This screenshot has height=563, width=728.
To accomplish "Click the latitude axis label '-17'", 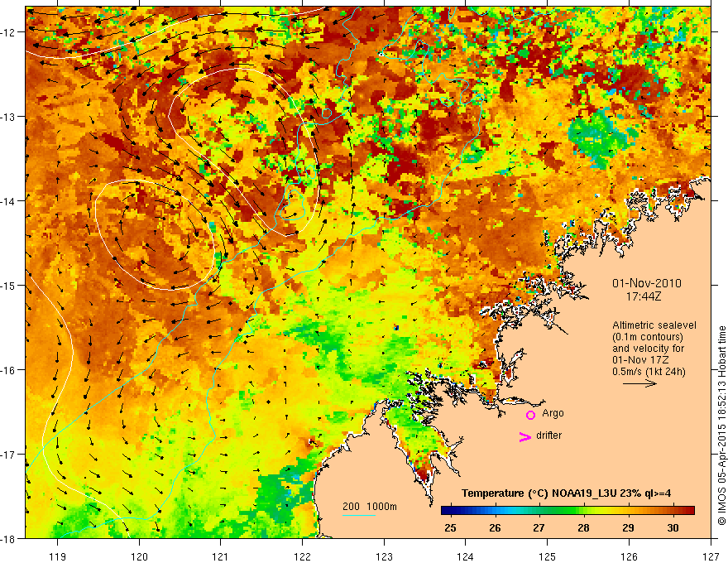I will pyautogui.click(x=8, y=455).
